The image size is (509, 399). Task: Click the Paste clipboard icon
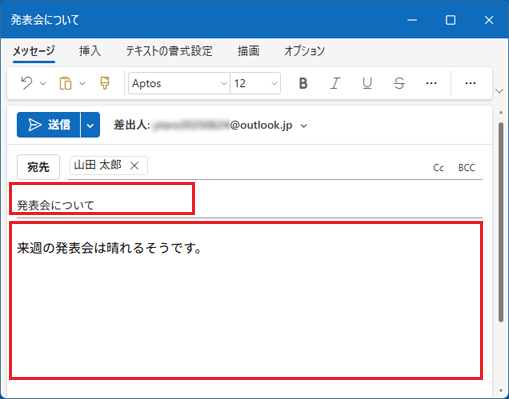click(x=65, y=83)
